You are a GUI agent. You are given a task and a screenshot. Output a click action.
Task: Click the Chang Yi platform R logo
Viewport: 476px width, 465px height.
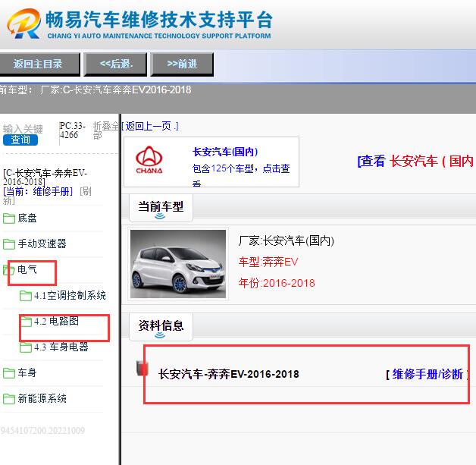click(x=23, y=24)
